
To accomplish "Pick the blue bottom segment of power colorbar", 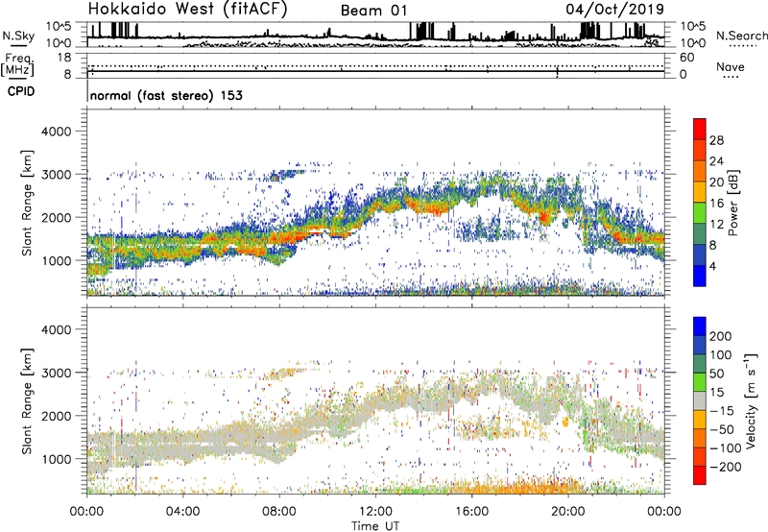I will pyautogui.click(x=700, y=276).
